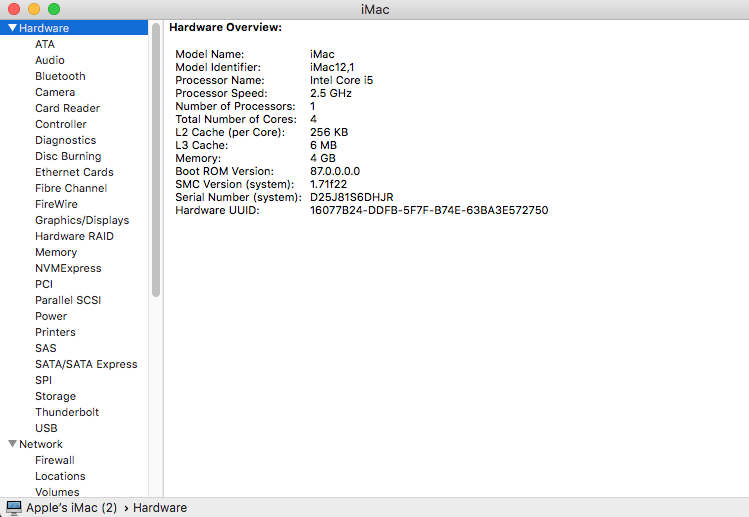This screenshot has width=749, height=517.
Task: View Ethernet Cards information
Action: (x=74, y=172)
